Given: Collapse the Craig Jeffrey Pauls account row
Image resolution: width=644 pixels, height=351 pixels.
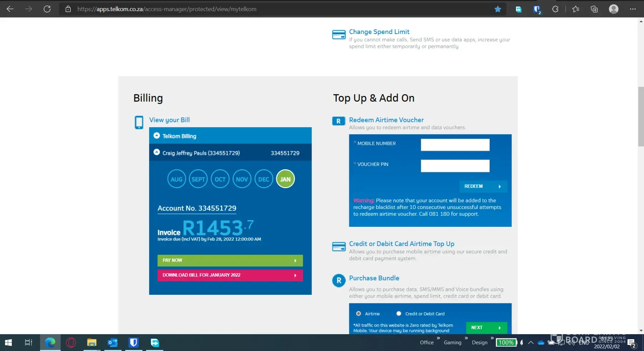Looking at the screenshot, I should [157, 152].
